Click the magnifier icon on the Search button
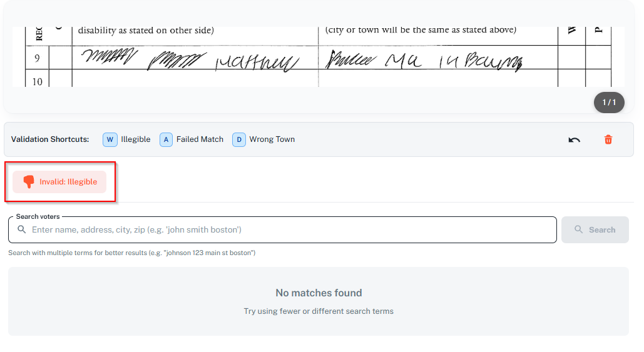The image size is (644, 352). tap(578, 230)
